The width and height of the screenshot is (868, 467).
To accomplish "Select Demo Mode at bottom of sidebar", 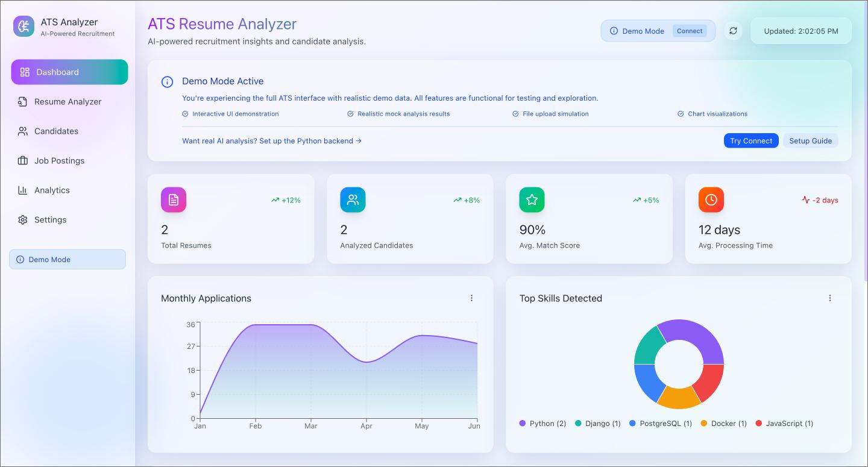I will (x=67, y=259).
